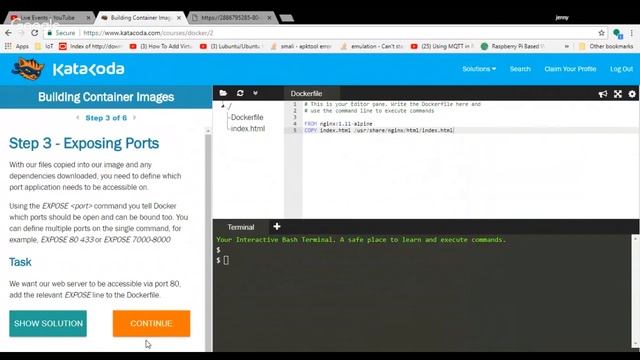
Task: Open a new browser tab
Action: pos(287,18)
